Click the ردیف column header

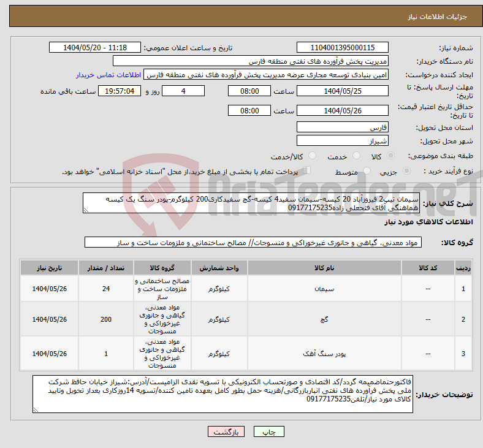[x=463, y=268]
